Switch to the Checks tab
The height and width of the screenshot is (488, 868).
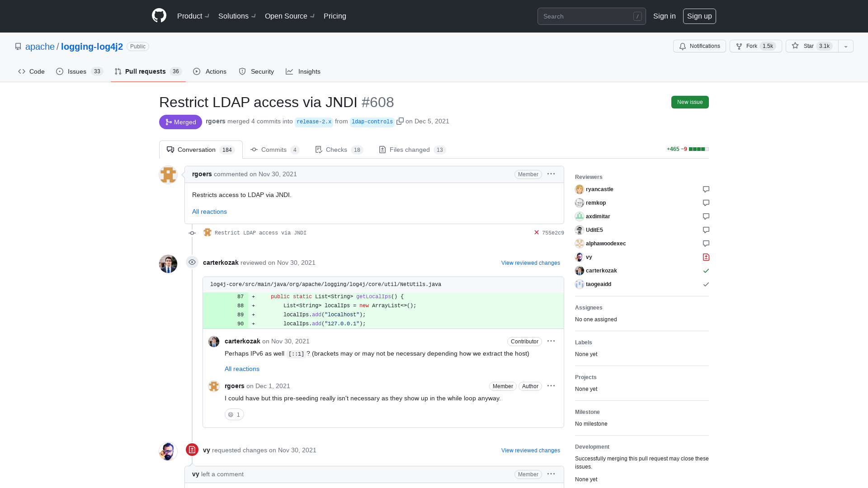tap(339, 150)
